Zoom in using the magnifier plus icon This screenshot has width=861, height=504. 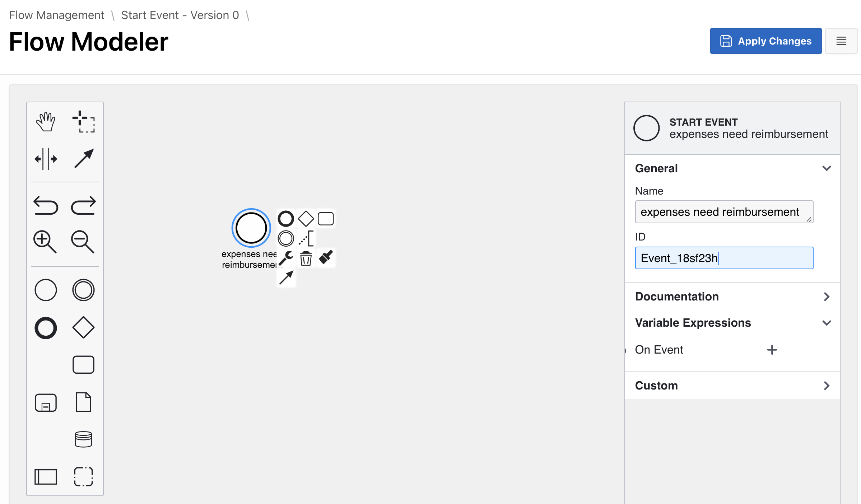point(45,242)
